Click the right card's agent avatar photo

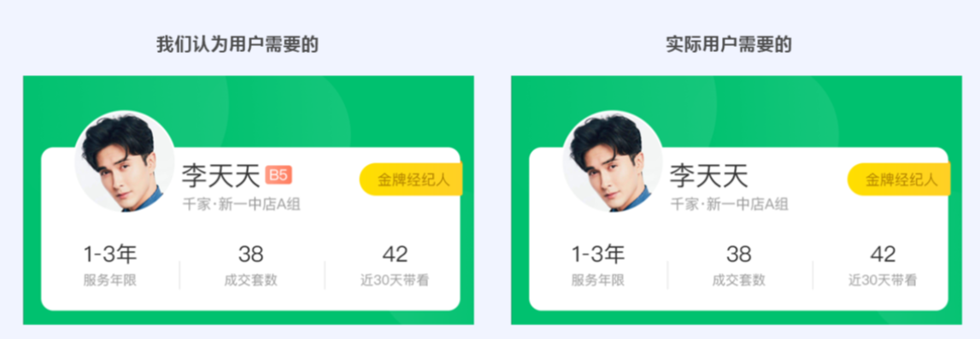[613, 161]
